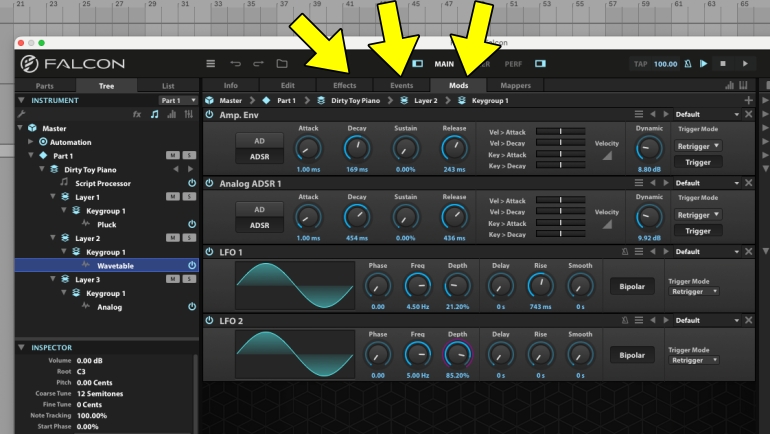Select the Analog oscillator in the tree
Viewport: 770px width, 434px height.
click(110, 307)
